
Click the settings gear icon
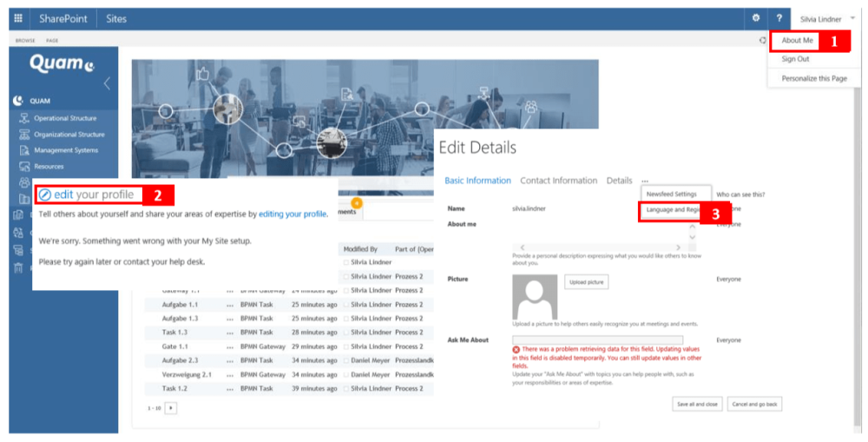point(756,18)
